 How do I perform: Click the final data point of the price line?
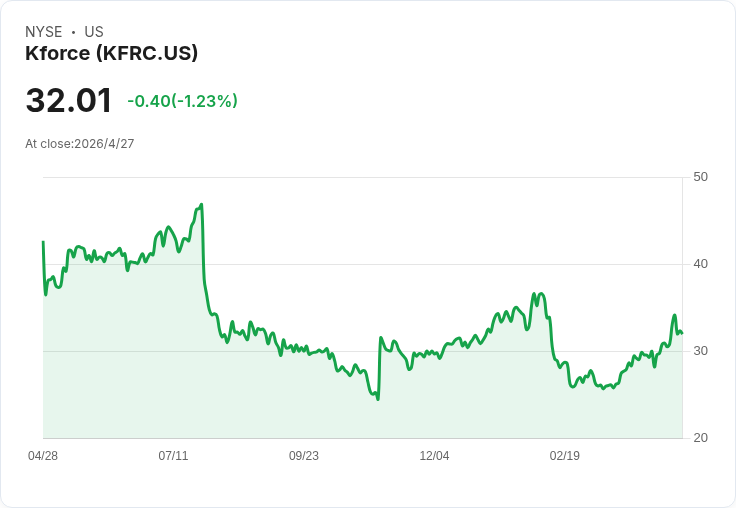point(682,333)
